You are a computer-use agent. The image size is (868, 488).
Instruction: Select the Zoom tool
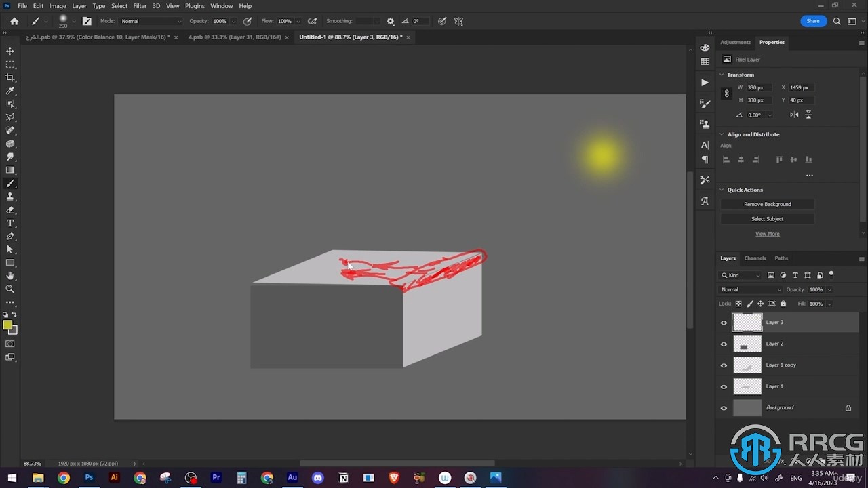coord(10,289)
